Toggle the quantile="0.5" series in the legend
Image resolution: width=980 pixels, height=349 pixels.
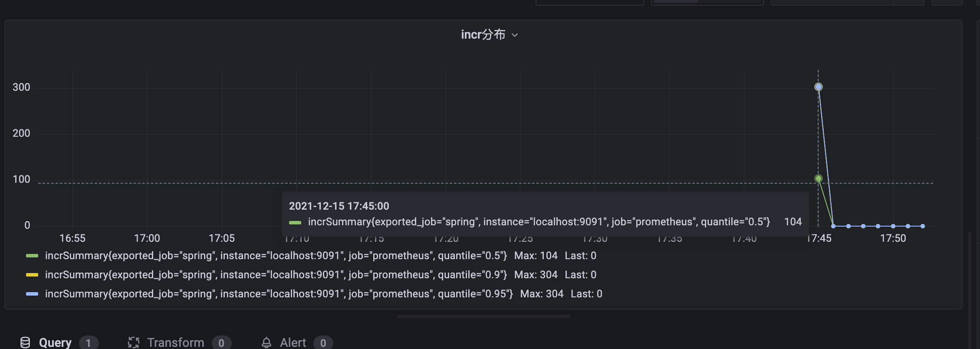[276, 256]
